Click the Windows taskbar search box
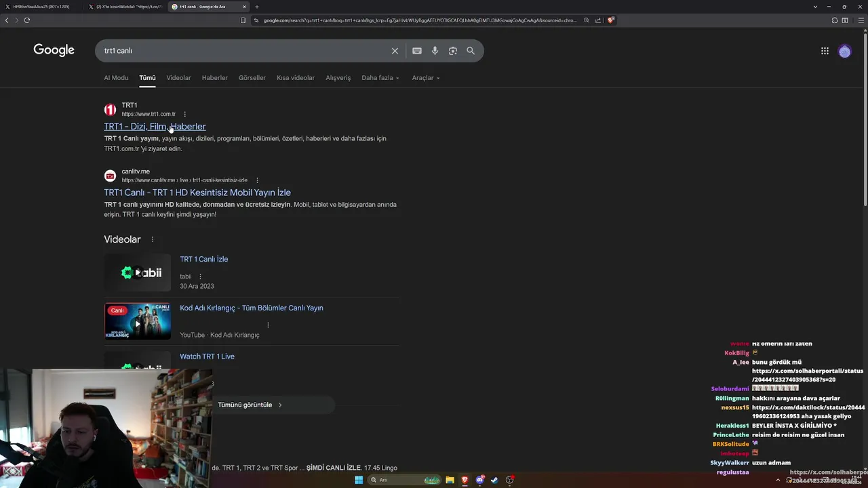The width and height of the screenshot is (868, 488). [405, 480]
